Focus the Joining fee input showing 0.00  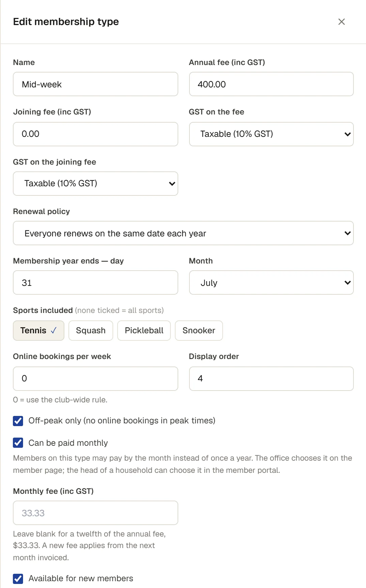coord(96,134)
